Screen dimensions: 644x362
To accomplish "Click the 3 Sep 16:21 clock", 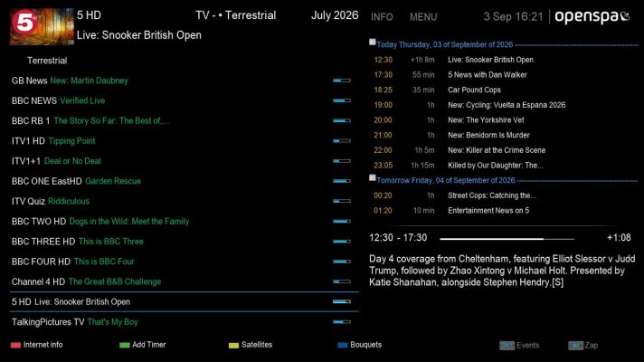I will click(x=513, y=17).
